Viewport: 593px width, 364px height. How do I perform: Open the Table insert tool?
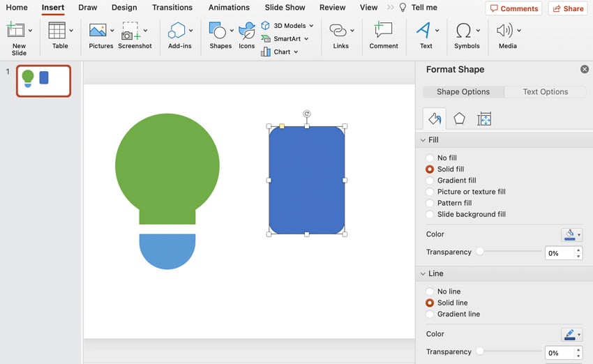(57, 31)
